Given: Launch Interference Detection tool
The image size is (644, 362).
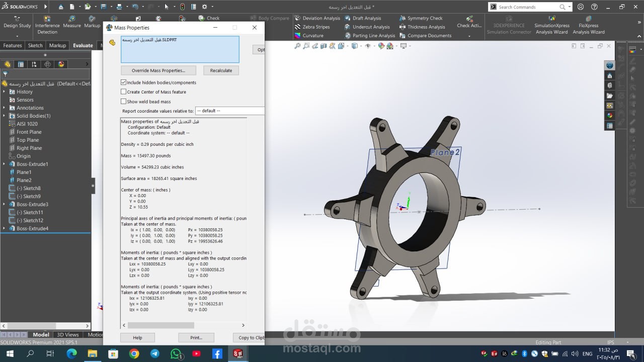Looking at the screenshot, I should [47, 25].
